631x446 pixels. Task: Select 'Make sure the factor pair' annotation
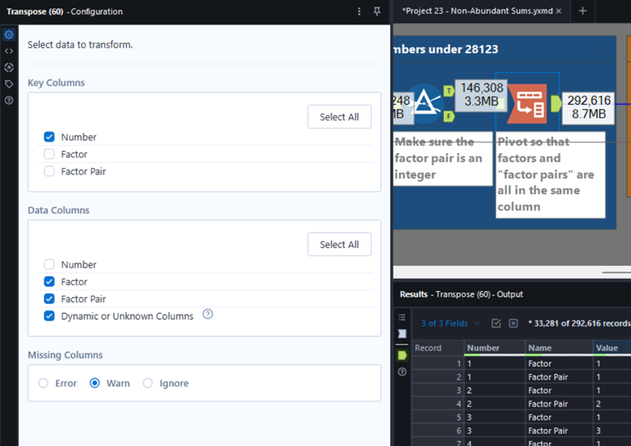pyautogui.click(x=443, y=159)
